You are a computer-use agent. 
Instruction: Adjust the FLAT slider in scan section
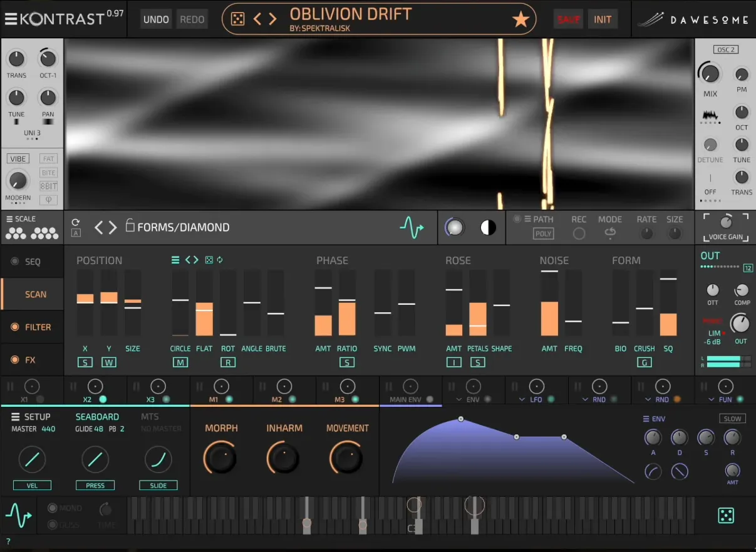[204, 303]
